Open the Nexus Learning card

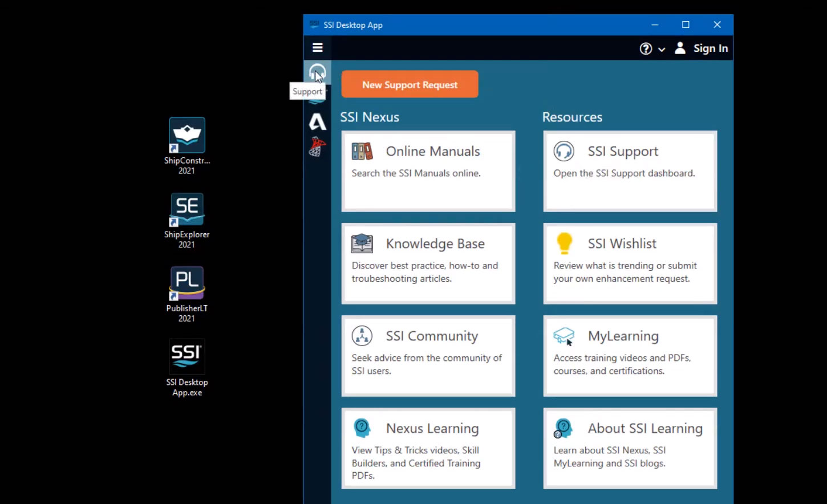tap(428, 448)
